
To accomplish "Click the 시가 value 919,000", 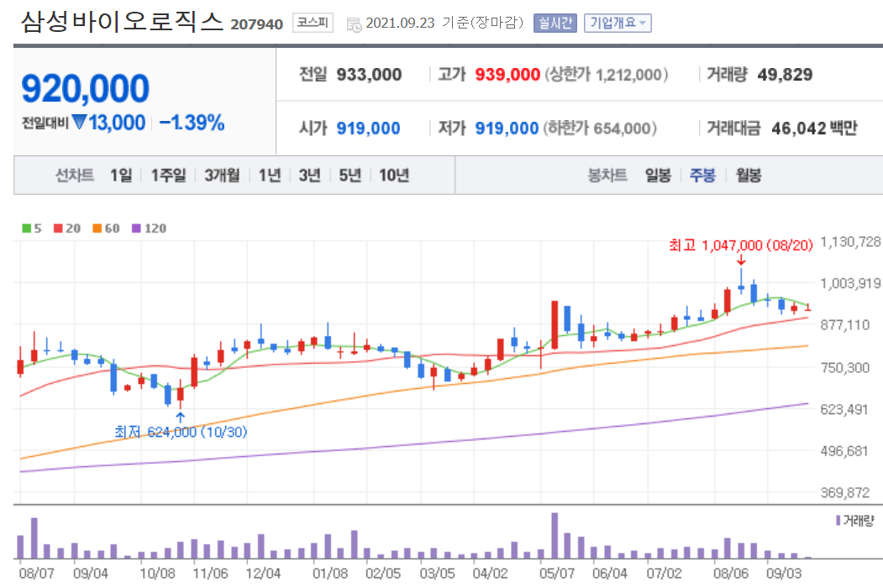I will [x=368, y=129].
